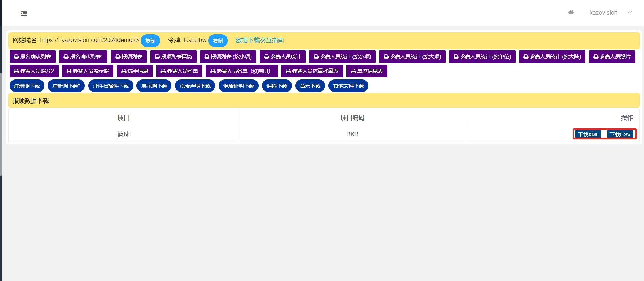Viewport: 644px width, 281px height.
Task: Click 参赛人员统计 (按单位) button
Action: 482,57
